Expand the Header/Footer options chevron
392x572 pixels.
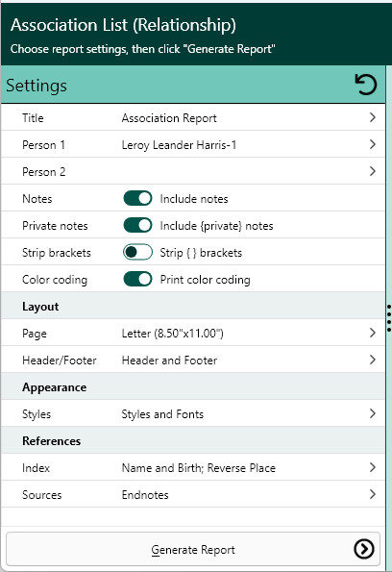[373, 360]
